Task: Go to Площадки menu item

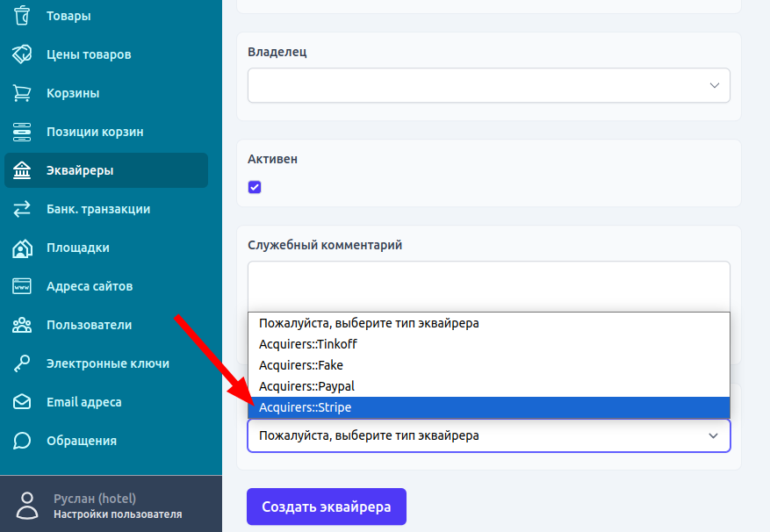Action: click(x=78, y=248)
